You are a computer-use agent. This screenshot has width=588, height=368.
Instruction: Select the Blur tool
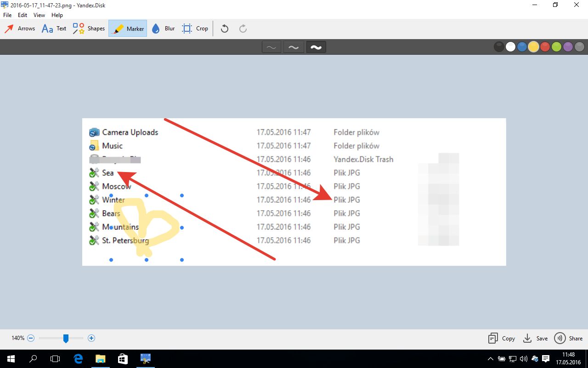(x=163, y=29)
